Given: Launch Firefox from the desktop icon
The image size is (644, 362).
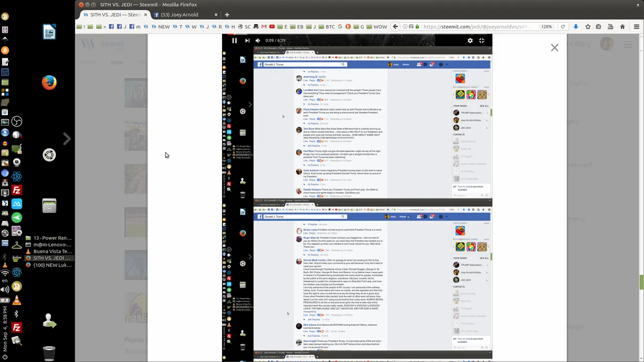Looking at the screenshot, I should (49, 82).
